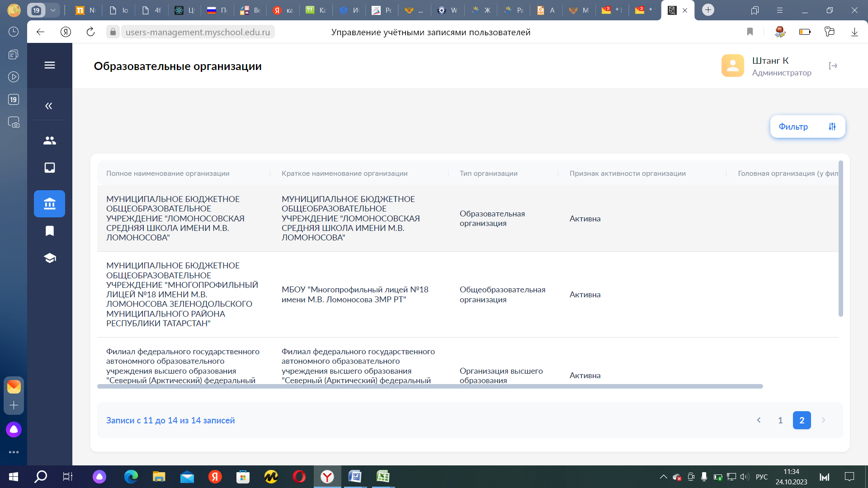Image resolution: width=868 pixels, height=488 pixels.
Task: Go to page 1 of records
Action: coord(780,420)
